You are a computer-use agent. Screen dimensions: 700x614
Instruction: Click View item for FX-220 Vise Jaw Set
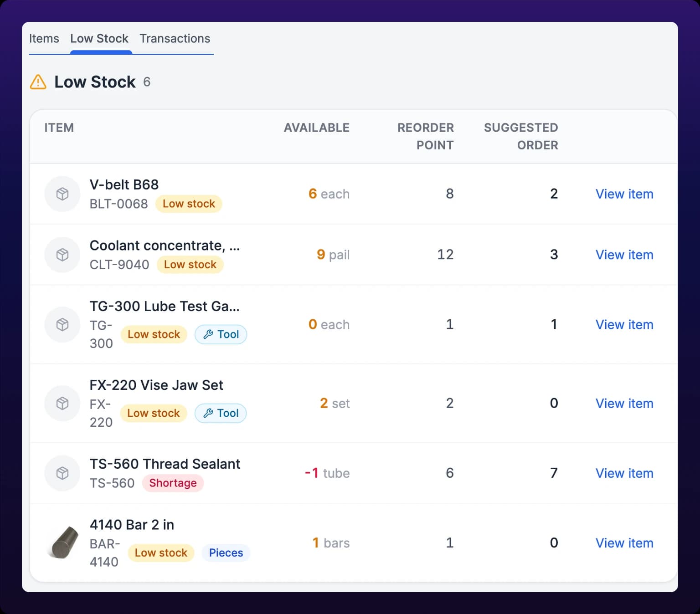624,403
